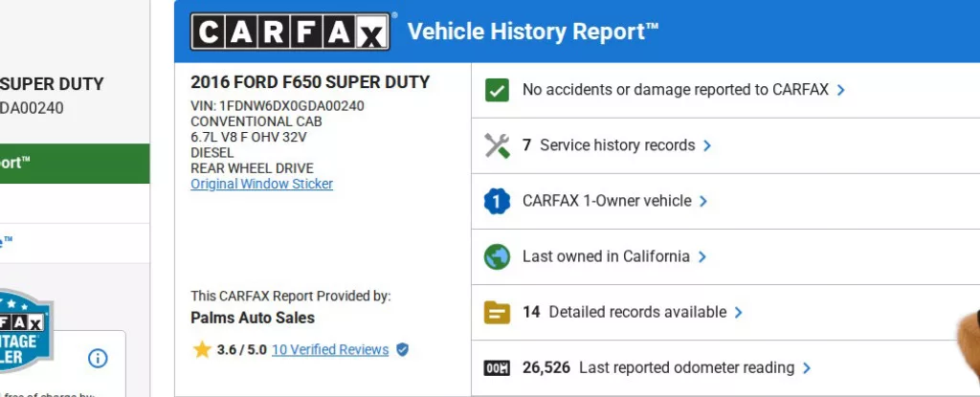This screenshot has height=397, width=980.
Task: Click the wrench service history icon
Action: [497, 145]
